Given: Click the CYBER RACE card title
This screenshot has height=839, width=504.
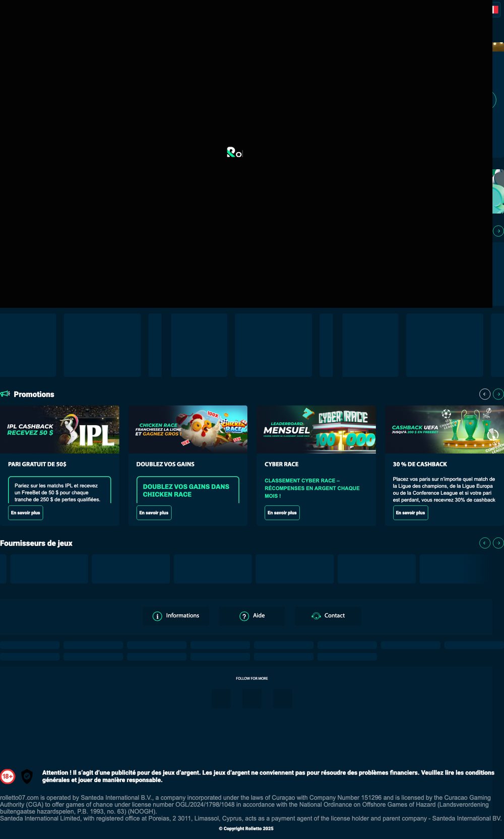Looking at the screenshot, I should [x=282, y=464].
